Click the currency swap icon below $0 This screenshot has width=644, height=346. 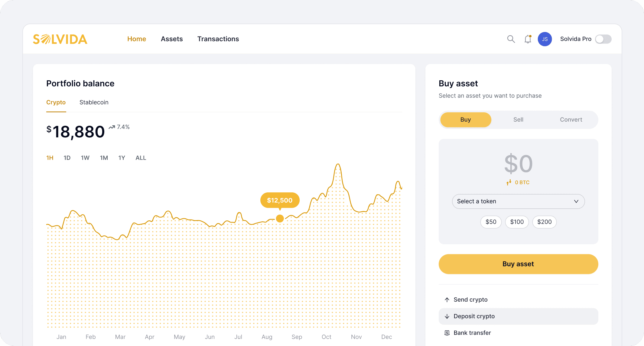click(509, 182)
